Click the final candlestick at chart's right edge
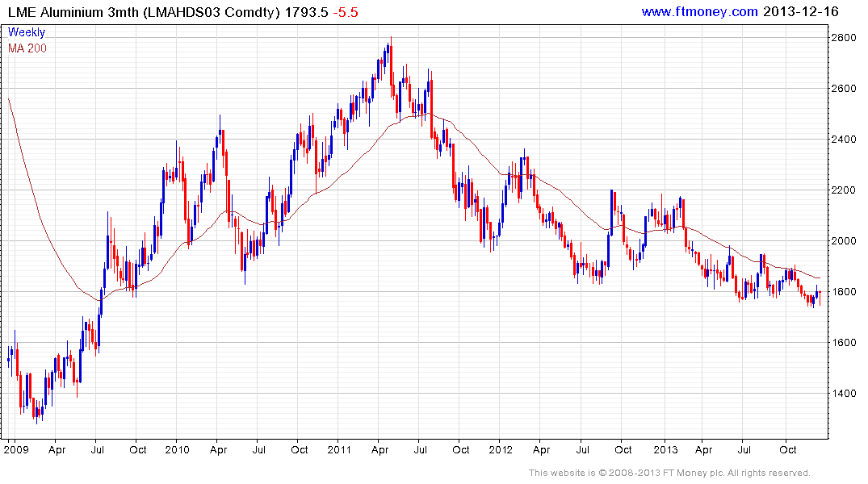Viewport: 868px width, 484px height. [820, 297]
